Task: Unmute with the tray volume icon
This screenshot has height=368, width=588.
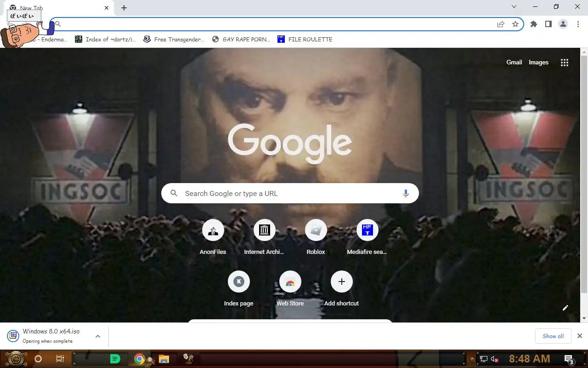Action: [x=495, y=359]
